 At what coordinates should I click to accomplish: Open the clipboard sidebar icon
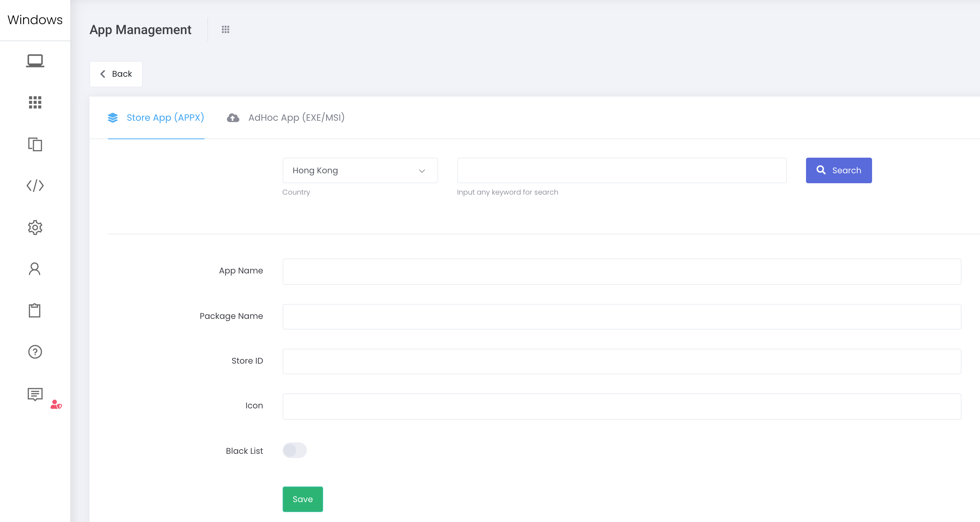pos(35,310)
